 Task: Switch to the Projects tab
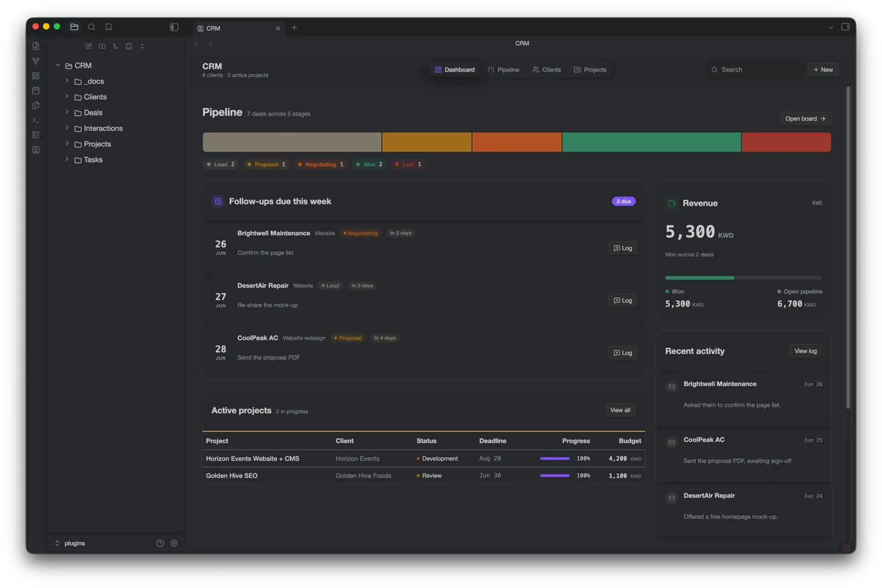[x=590, y=70]
